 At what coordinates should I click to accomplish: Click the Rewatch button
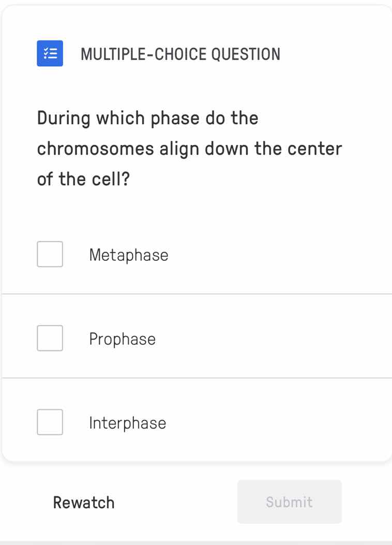(x=84, y=502)
